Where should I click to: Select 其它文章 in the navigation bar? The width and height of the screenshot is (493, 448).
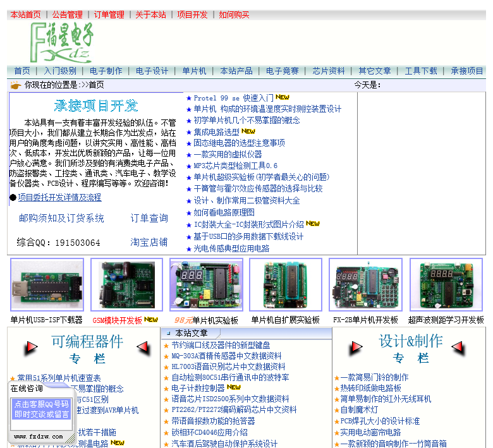tap(375, 71)
